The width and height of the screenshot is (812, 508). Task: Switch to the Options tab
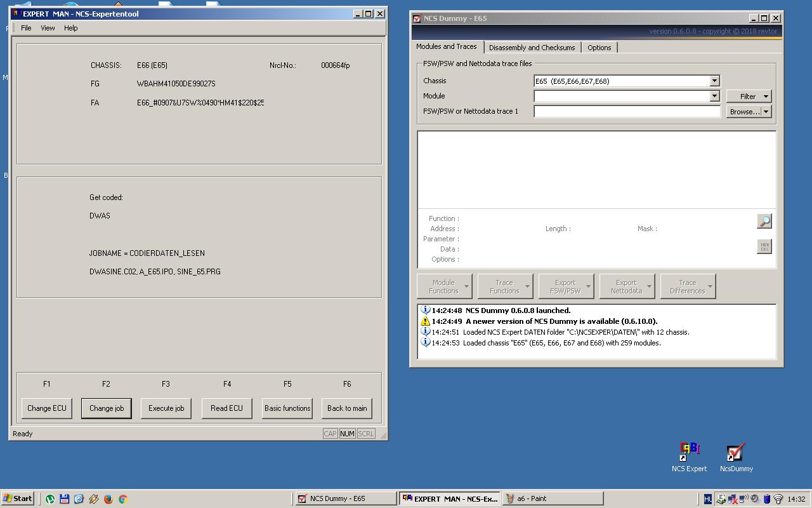point(599,48)
